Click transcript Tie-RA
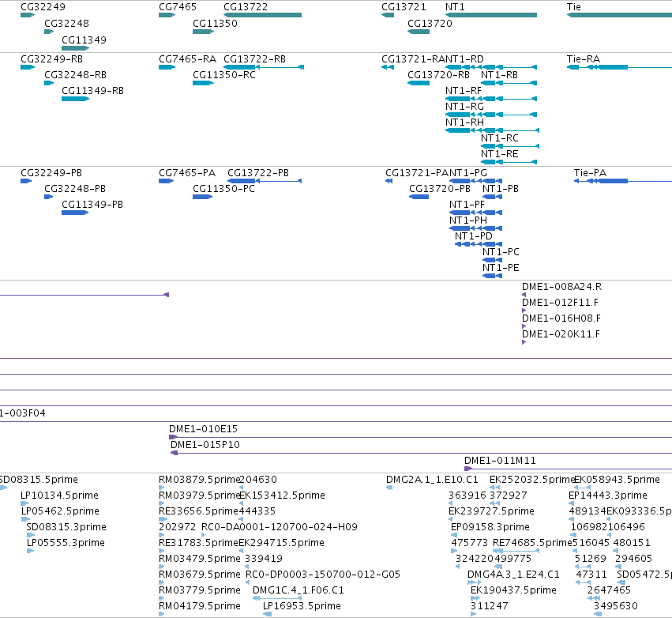This screenshot has height=618, width=672. [x=584, y=58]
